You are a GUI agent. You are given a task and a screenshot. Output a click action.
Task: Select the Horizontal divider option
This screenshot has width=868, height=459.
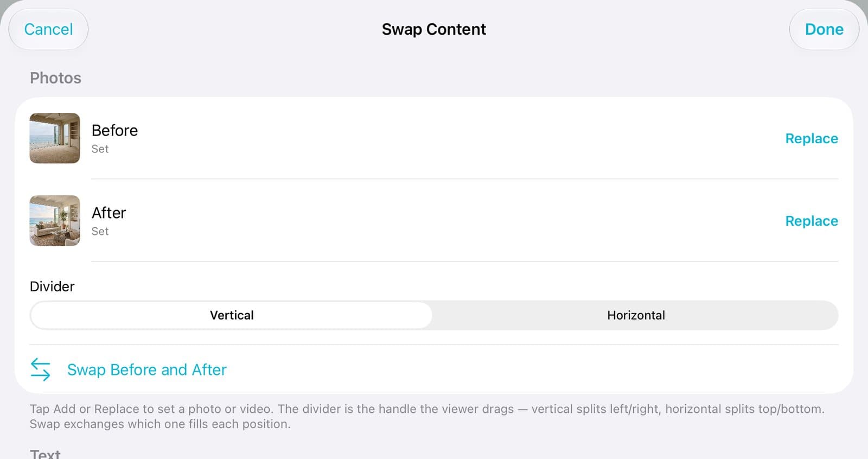point(636,315)
